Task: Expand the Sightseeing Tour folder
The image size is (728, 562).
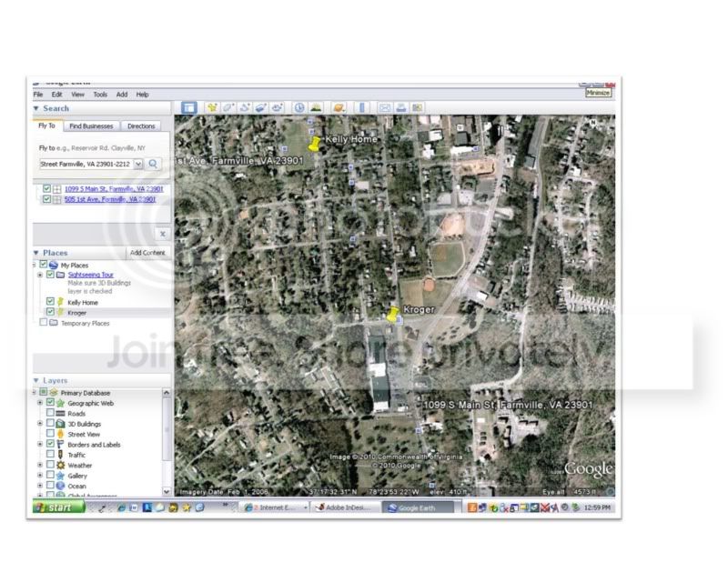Action: click(40, 275)
